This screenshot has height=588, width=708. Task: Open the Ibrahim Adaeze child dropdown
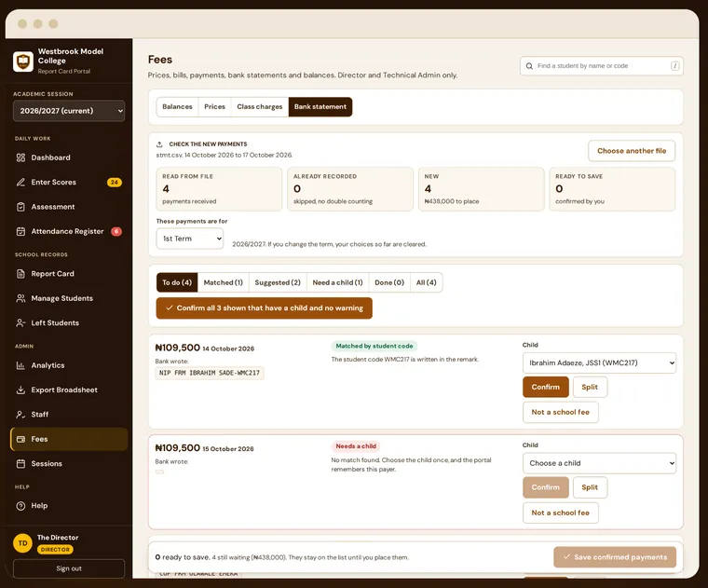[599, 362]
